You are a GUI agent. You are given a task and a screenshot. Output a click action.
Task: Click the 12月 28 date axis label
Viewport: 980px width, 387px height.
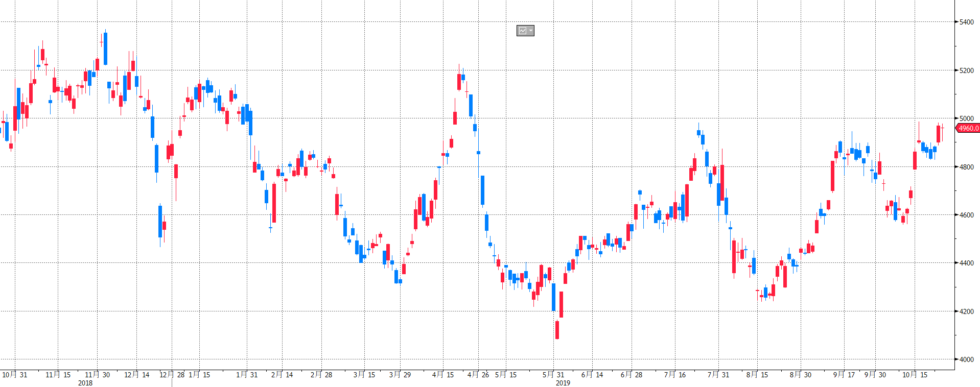click(x=172, y=375)
